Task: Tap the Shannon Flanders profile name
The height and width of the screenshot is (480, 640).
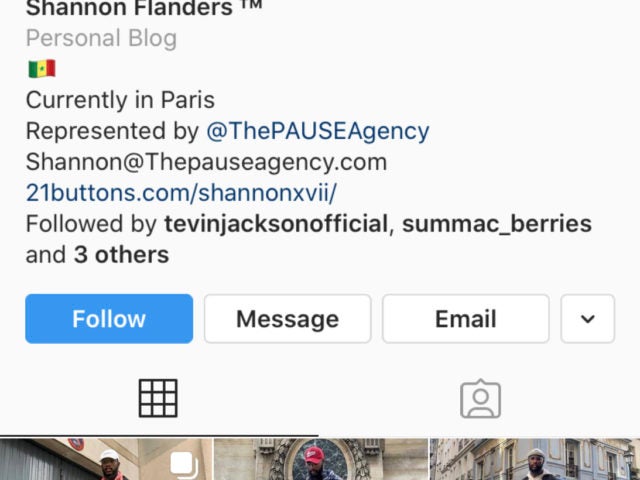Action: click(144, 8)
